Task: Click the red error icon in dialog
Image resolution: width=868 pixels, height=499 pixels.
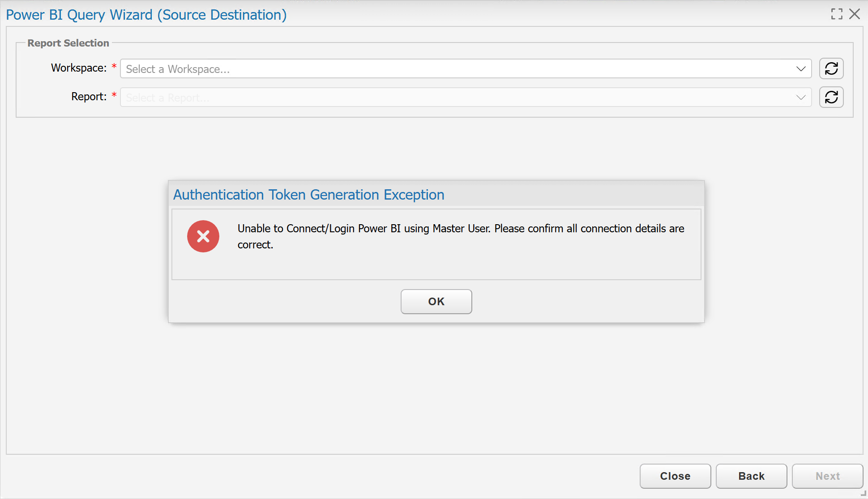Action: coord(203,236)
